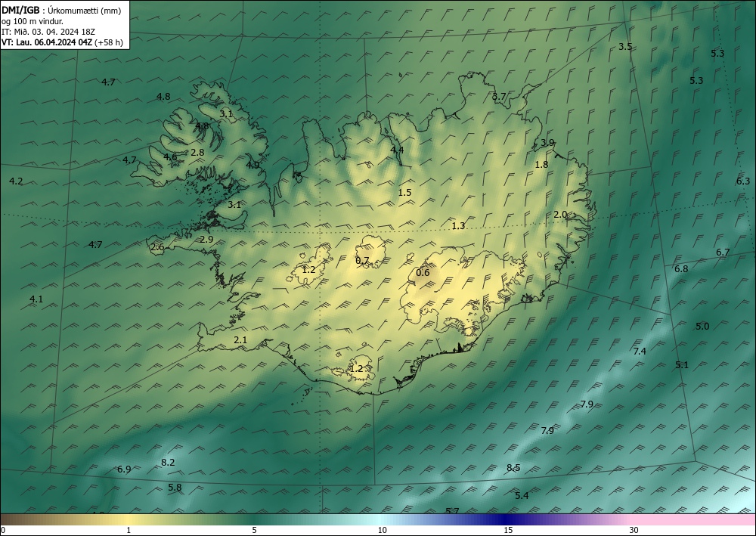
Task: Select the 4.2 value on the map
Action: [16, 181]
